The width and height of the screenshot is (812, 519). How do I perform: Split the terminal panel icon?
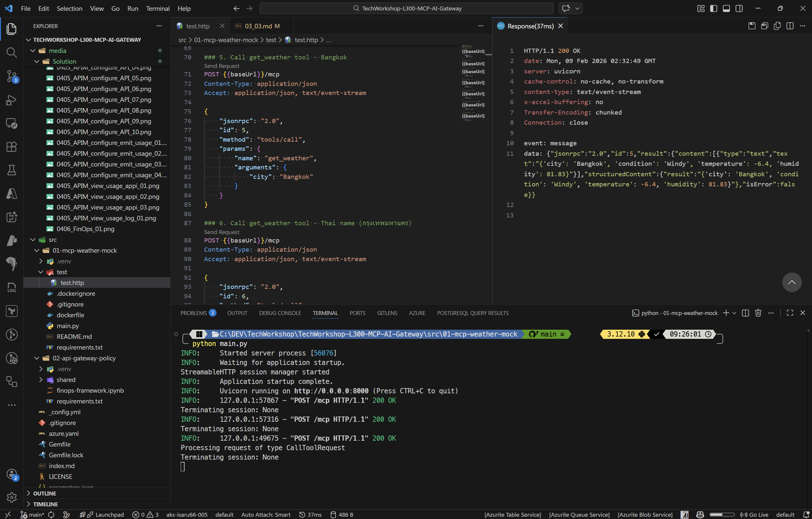(x=745, y=313)
